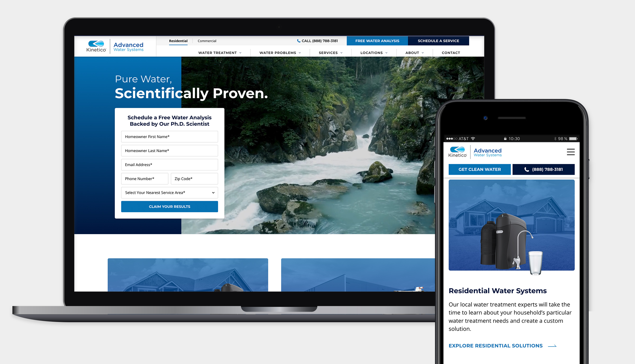The height and width of the screenshot is (364, 635).
Task: Select the Residential tab
Action: pos(178,41)
